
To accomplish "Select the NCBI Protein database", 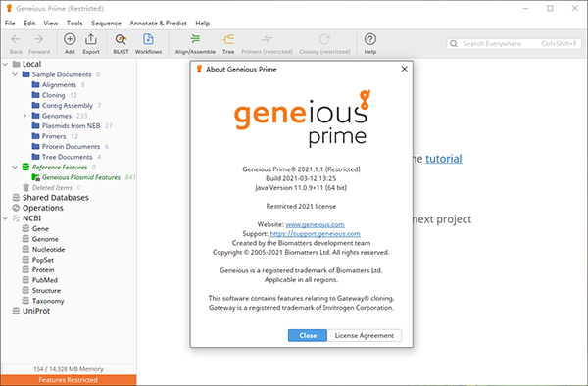I will pos(43,269).
